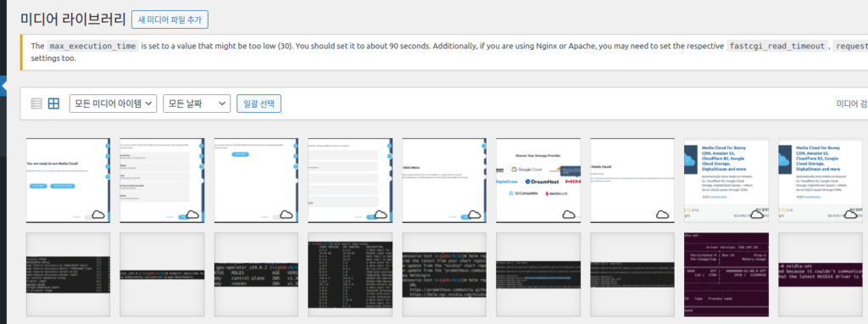Viewport: 868px width, 324px height.
Task: Open the terminal thumbnail with blue highlighted line
Action: coord(538,275)
